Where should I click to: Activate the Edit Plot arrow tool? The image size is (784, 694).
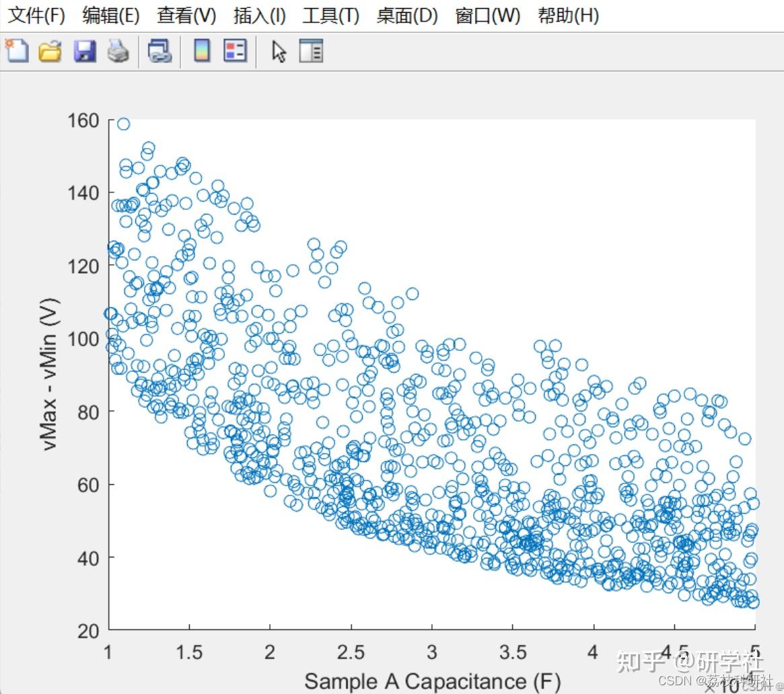click(279, 52)
